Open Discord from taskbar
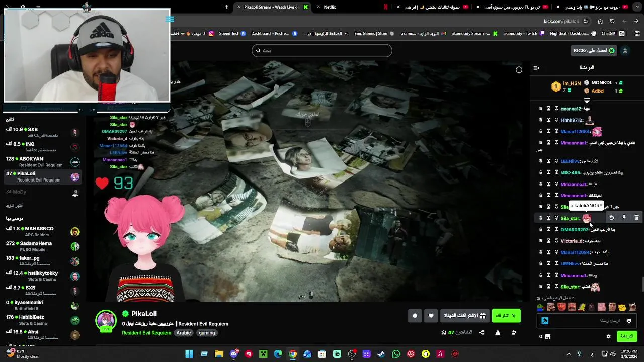The width and height of the screenshot is (644, 362). click(x=234, y=354)
